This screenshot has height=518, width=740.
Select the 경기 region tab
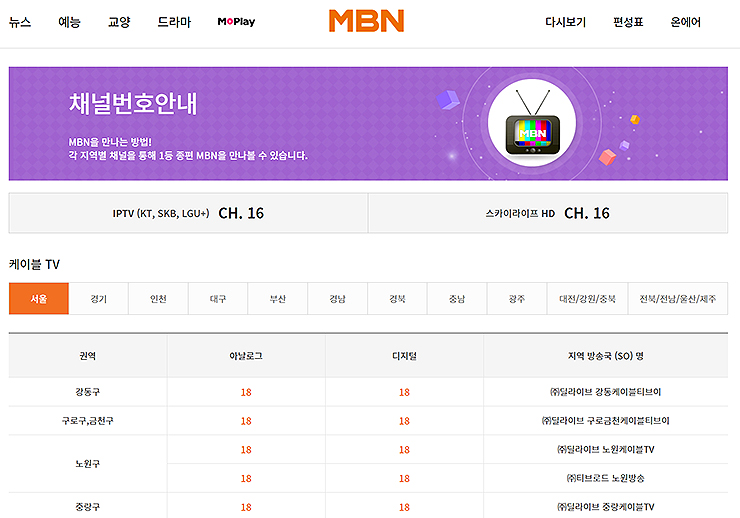pos(99,299)
